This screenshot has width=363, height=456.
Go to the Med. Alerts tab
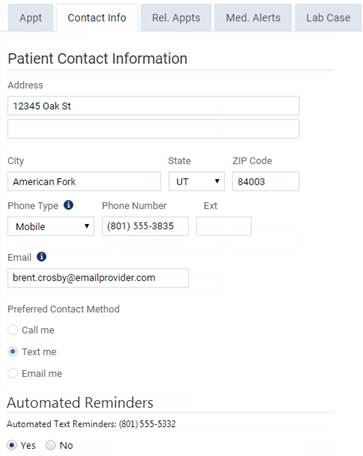click(x=253, y=18)
